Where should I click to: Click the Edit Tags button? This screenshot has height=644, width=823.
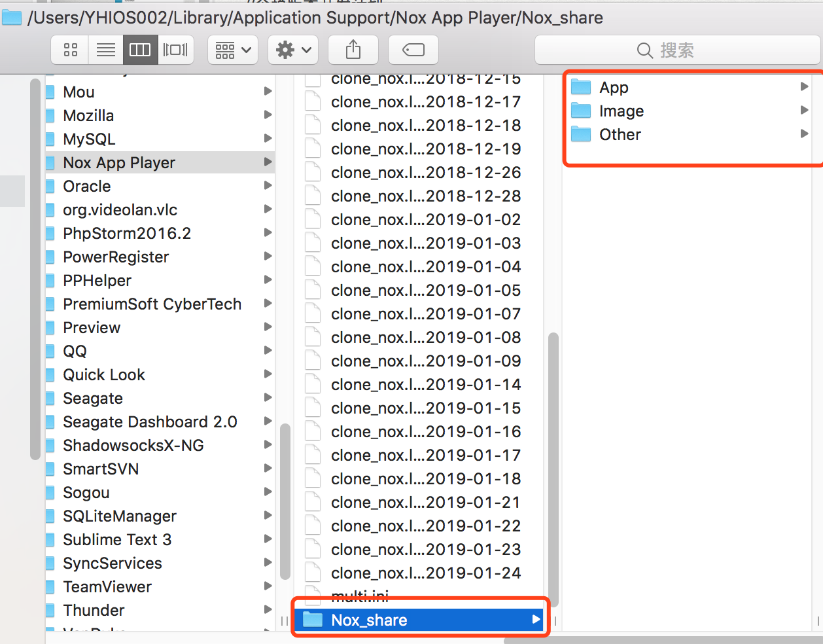[413, 50]
